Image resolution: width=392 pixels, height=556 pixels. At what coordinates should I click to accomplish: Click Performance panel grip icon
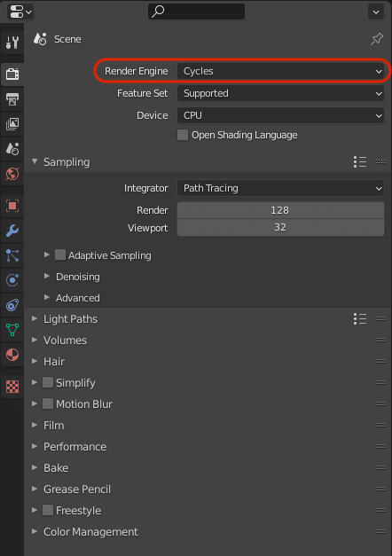click(x=380, y=446)
